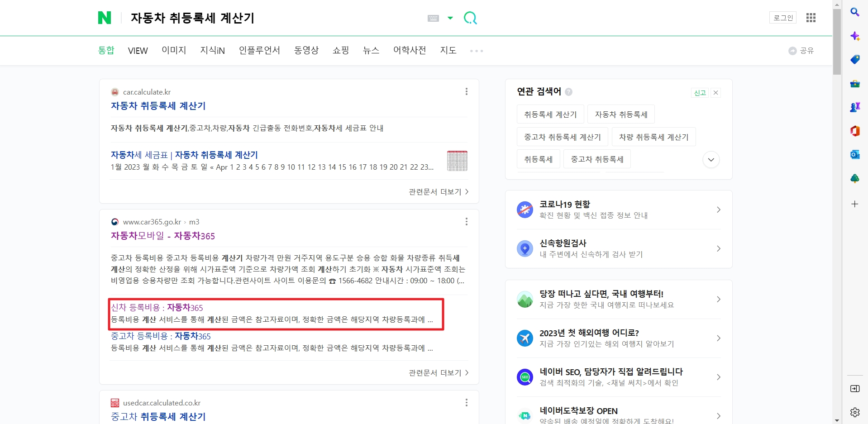Open the 쇼핑 tab
Viewport: 868px width, 424px height.
click(x=341, y=50)
